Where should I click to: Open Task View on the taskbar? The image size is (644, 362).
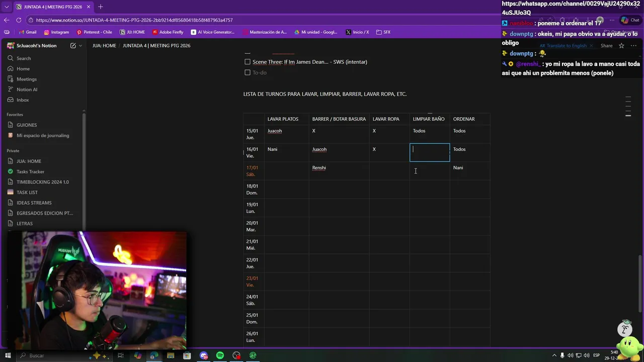click(121, 355)
